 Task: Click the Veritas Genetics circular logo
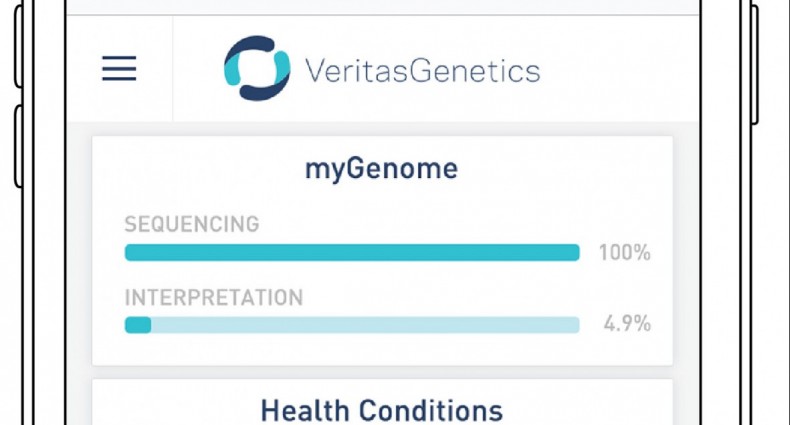pos(257,69)
